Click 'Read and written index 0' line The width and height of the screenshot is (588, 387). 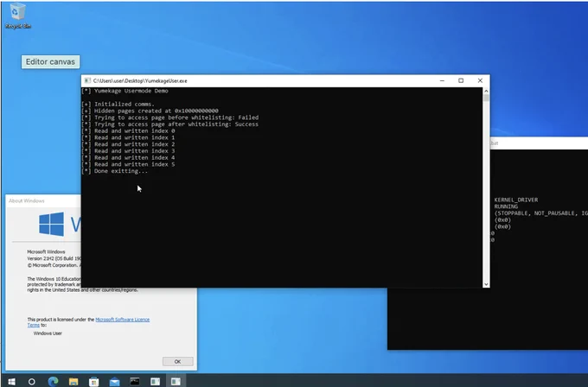[x=128, y=131]
